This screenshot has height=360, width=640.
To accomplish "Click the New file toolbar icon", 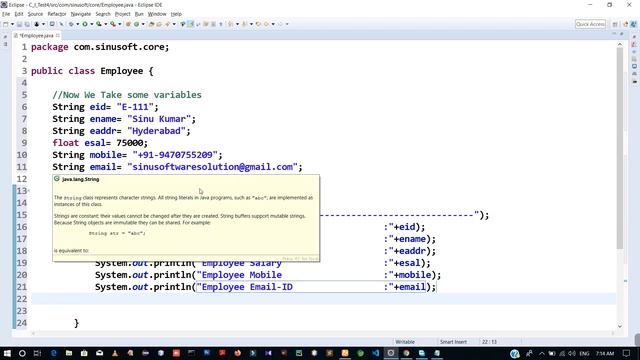I will (x=6, y=24).
